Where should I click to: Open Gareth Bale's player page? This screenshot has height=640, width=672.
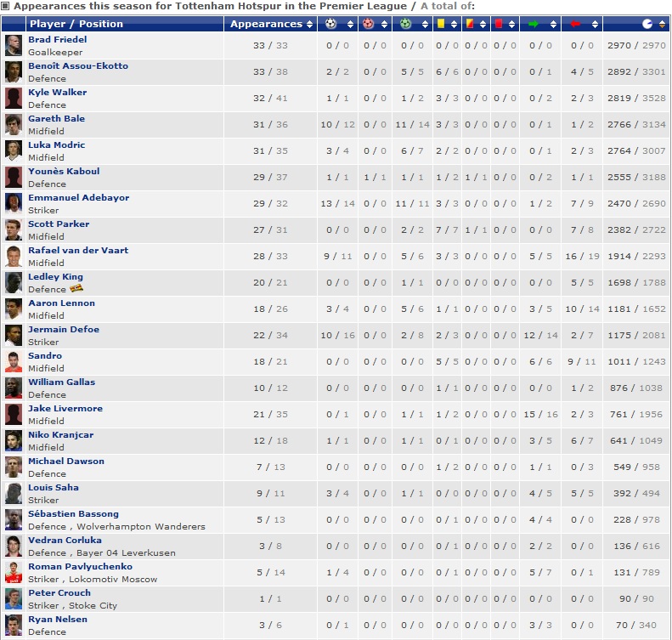(x=56, y=119)
